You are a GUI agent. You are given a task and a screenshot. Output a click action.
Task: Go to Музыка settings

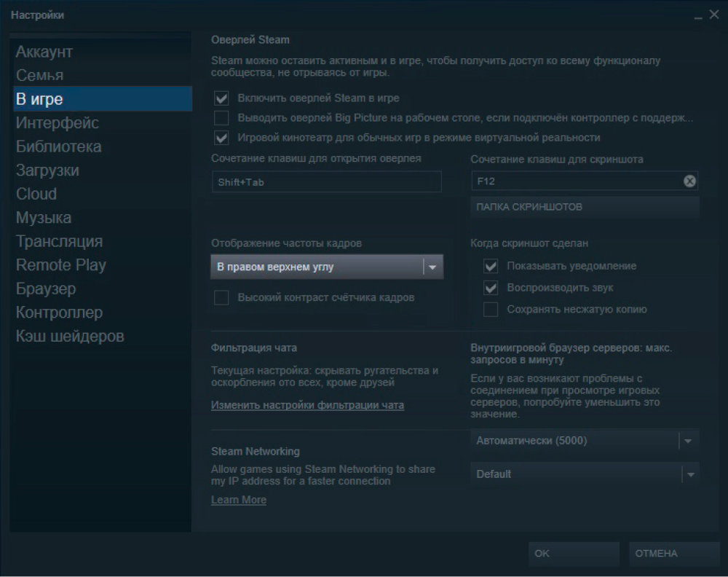pos(102,217)
